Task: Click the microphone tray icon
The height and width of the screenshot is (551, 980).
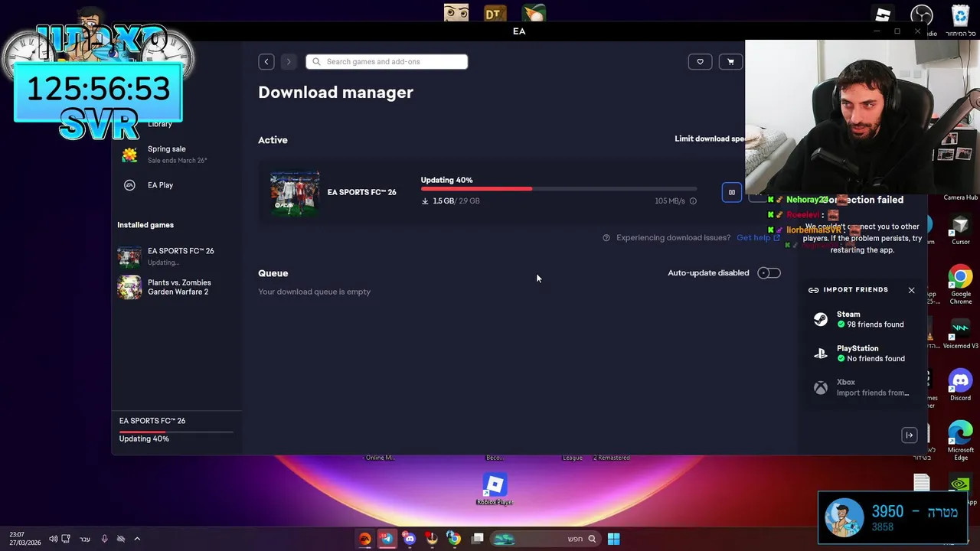Action: coord(104,539)
